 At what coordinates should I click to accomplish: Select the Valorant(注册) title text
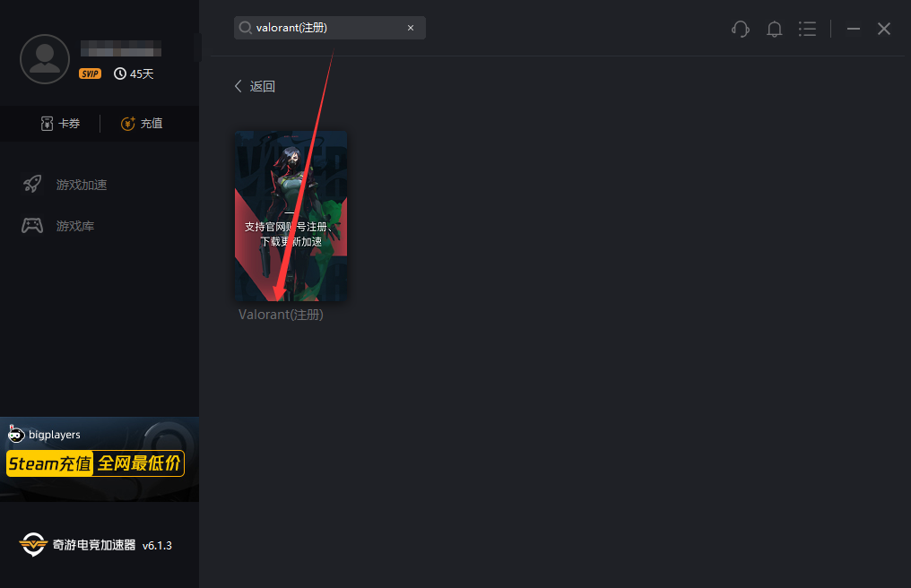pyautogui.click(x=281, y=315)
